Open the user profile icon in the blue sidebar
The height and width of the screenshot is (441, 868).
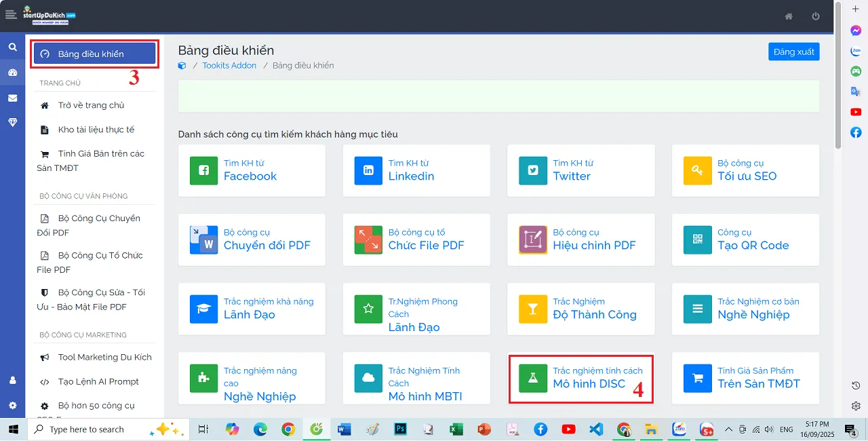[x=12, y=381]
